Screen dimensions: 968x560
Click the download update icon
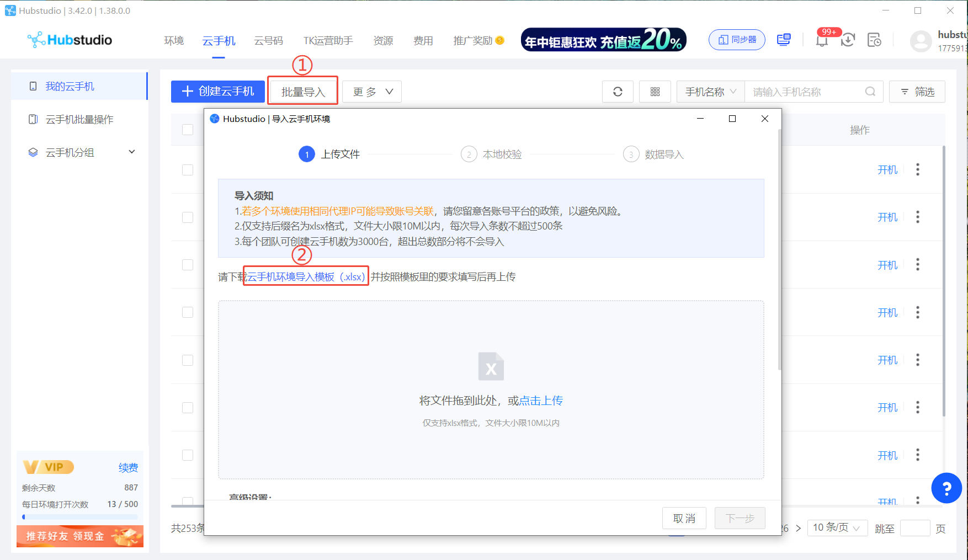tap(848, 40)
